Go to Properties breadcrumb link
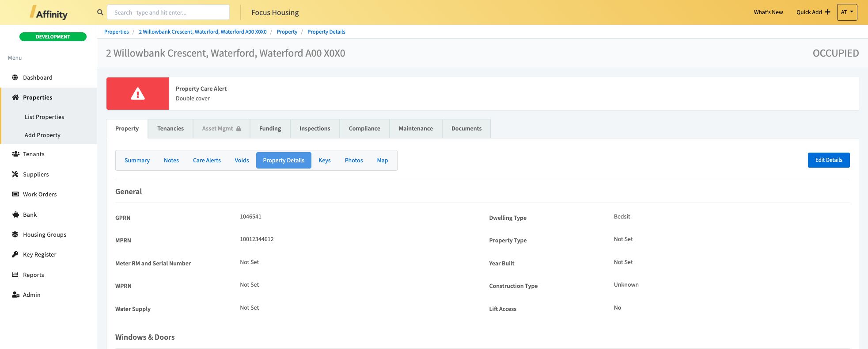 click(117, 32)
